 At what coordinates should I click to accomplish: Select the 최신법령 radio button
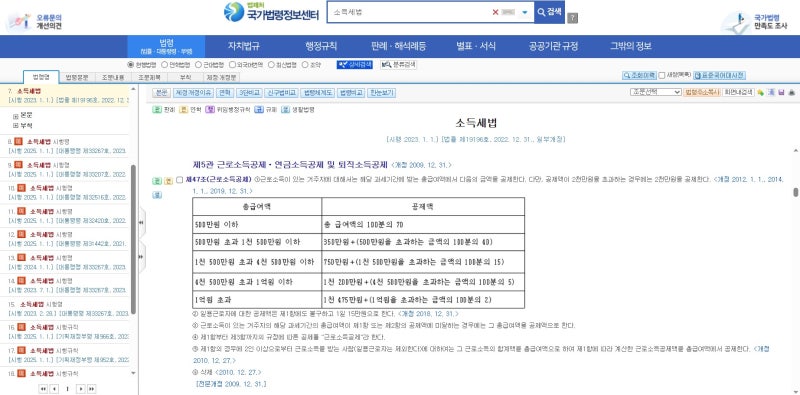pos(271,65)
